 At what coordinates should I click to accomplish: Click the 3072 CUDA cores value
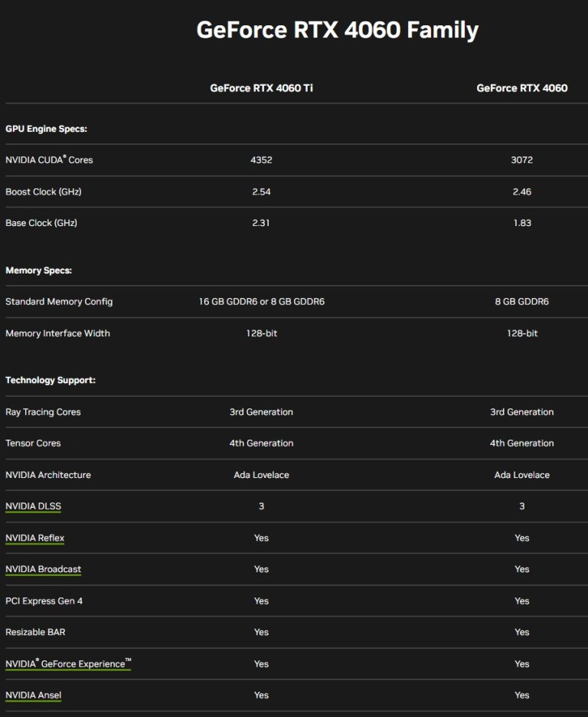click(x=521, y=160)
